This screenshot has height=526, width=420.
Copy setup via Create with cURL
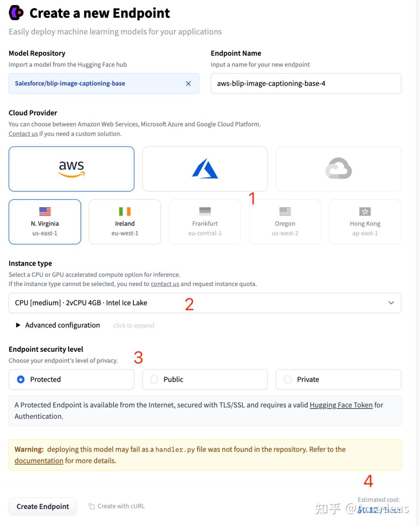tap(117, 506)
